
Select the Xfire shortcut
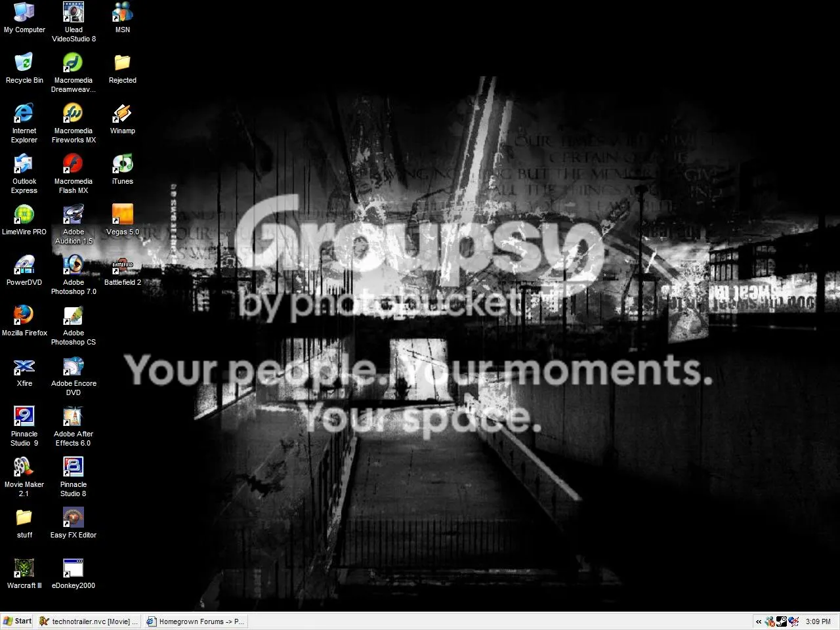click(x=24, y=371)
